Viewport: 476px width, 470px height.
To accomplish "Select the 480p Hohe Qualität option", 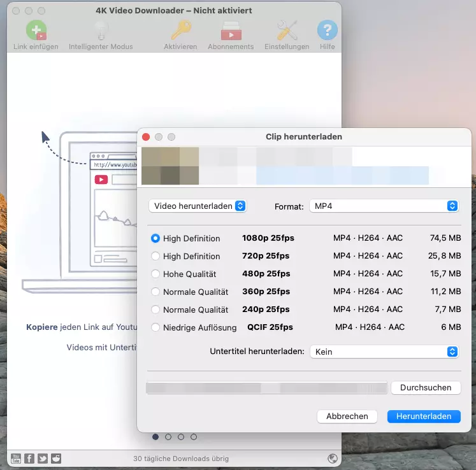I will point(155,274).
